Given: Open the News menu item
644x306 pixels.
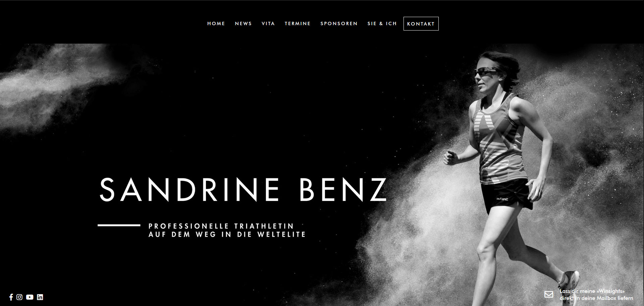Looking at the screenshot, I should (x=243, y=23).
